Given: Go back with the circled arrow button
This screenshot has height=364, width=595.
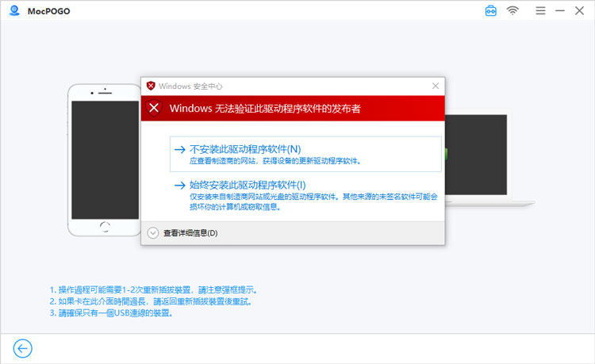Looking at the screenshot, I should click(x=22, y=348).
